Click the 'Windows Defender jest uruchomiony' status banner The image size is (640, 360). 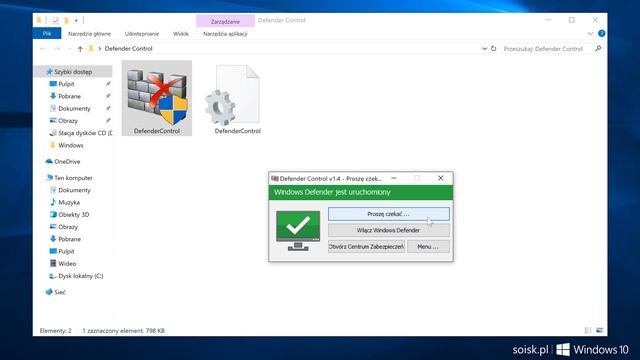tap(361, 192)
